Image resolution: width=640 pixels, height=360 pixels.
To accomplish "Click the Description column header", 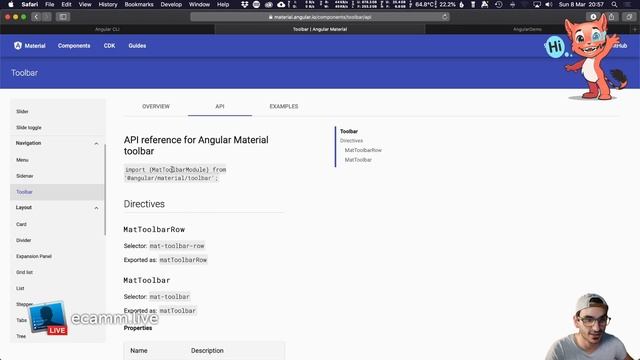I will coord(207,351).
